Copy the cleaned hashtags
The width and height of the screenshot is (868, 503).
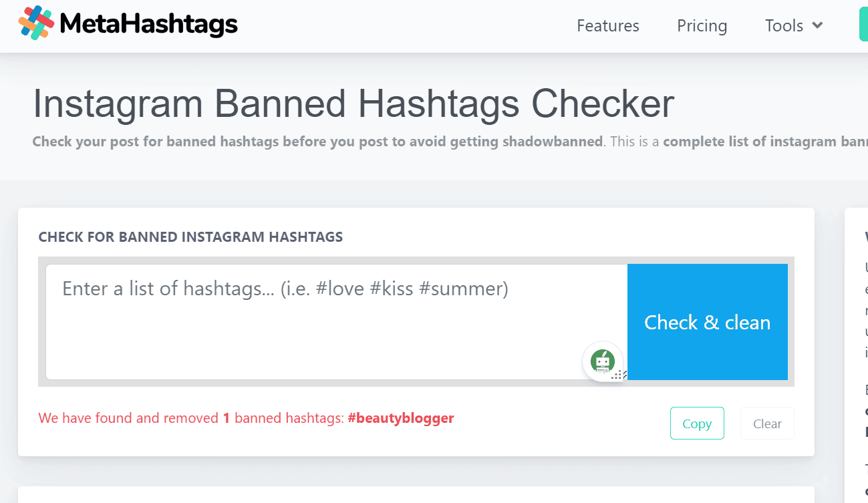coord(697,424)
